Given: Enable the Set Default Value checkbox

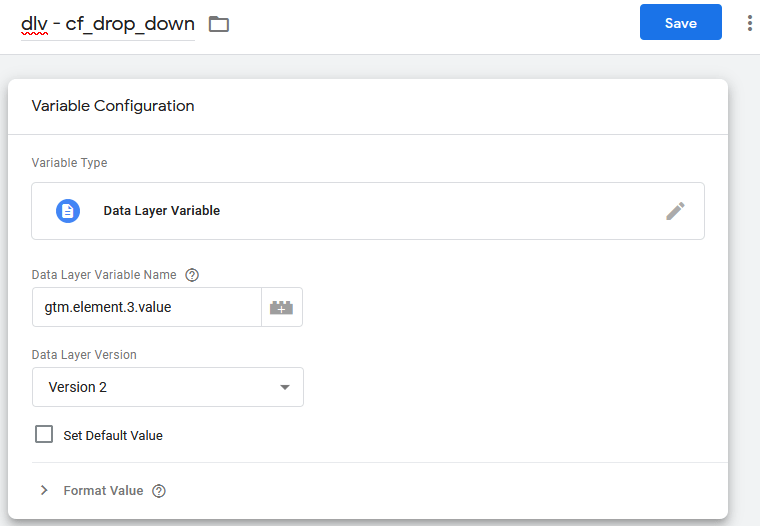Looking at the screenshot, I should click(44, 435).
